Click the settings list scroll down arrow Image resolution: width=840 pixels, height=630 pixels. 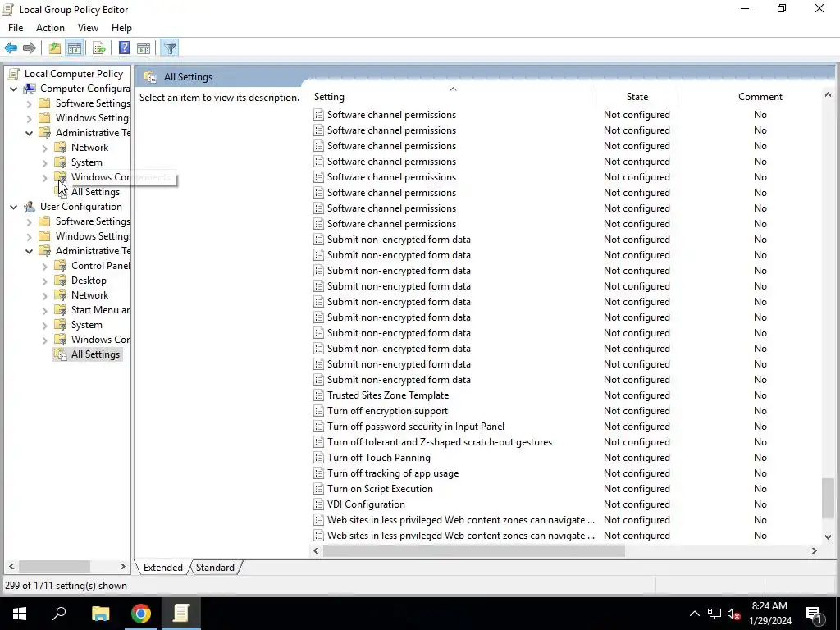[829, 536]
